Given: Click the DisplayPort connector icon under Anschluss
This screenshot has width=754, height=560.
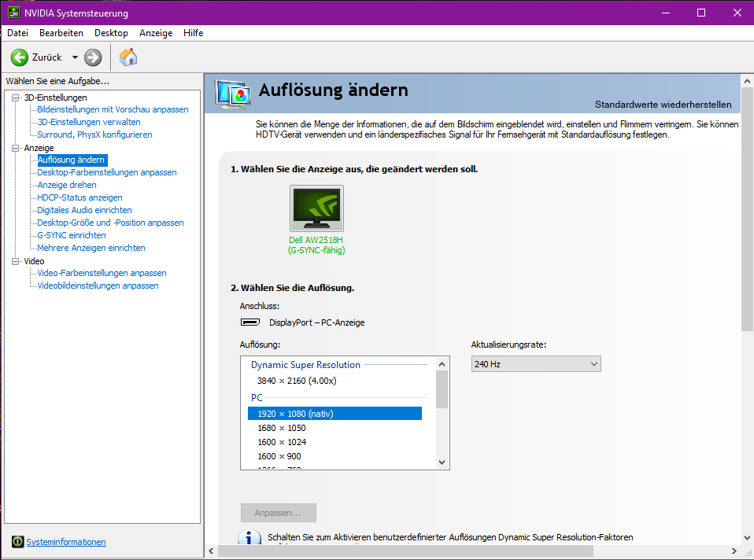Looking at the screenshot, I should 250,322.
